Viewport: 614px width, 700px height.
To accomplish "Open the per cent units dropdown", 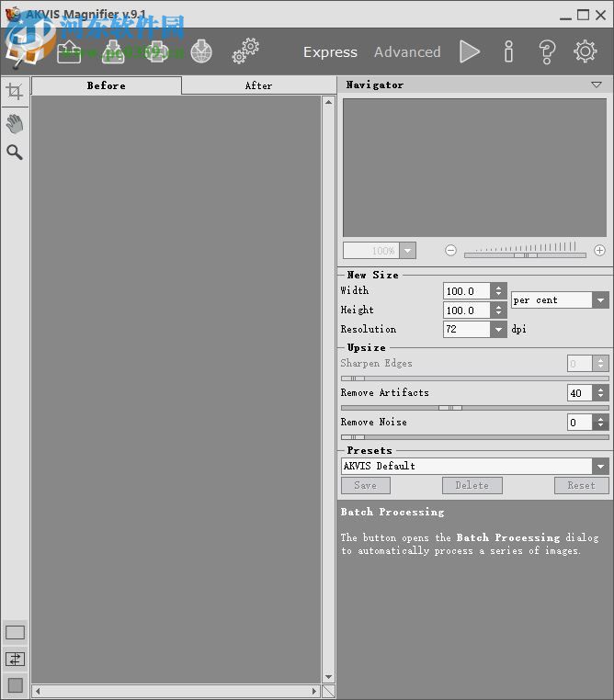I will click(600, 300).
